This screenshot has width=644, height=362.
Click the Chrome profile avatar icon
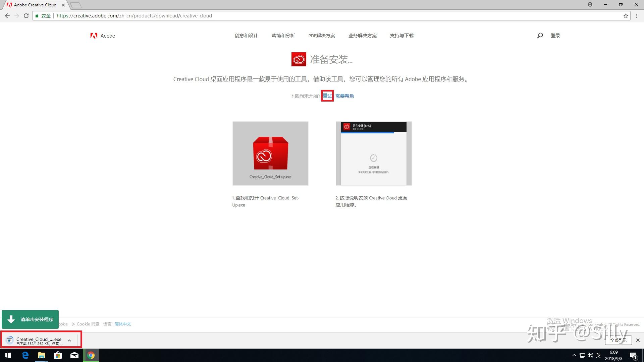point(590,4)
